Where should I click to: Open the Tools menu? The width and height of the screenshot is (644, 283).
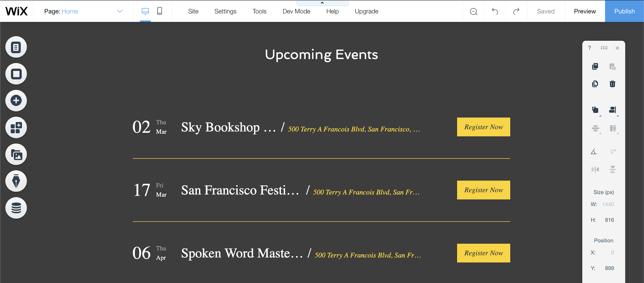point(259,11)
